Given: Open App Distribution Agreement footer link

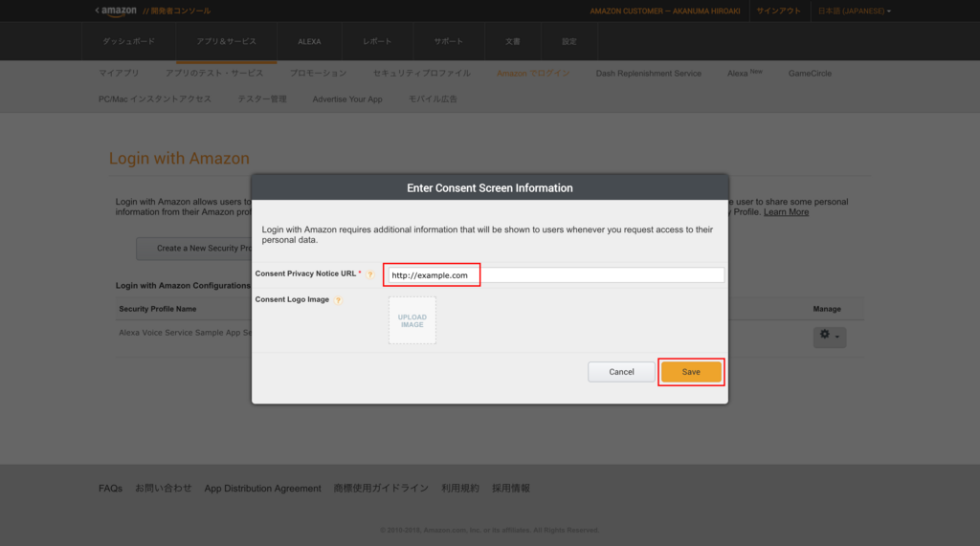Looking at the screenshot, I should (x=262, y=489).
